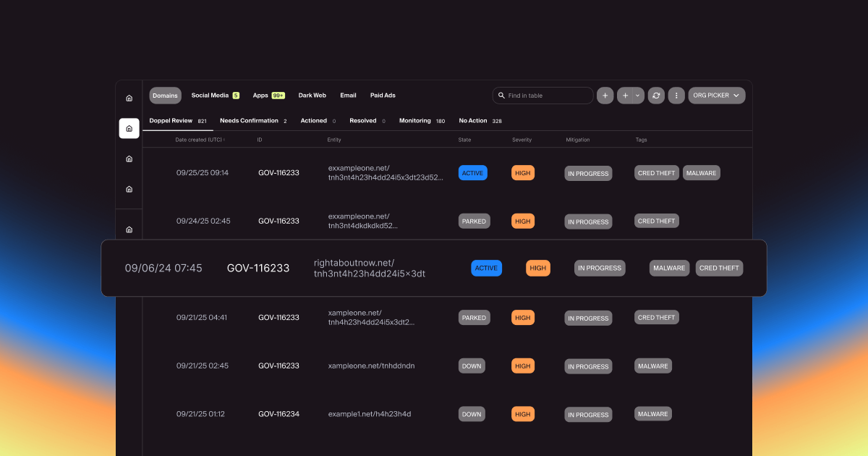868x456 pixels.
Task: Click the date 09/06/24 07:45
Action: 163,268
